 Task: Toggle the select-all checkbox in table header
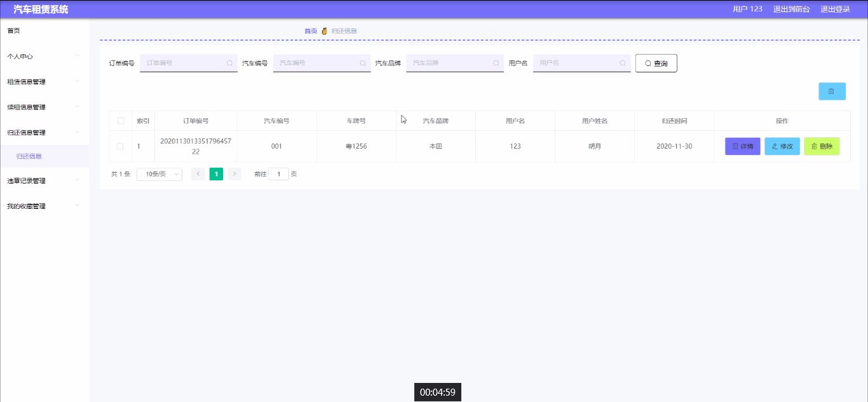pyautogui.click(x=121, y=121)
